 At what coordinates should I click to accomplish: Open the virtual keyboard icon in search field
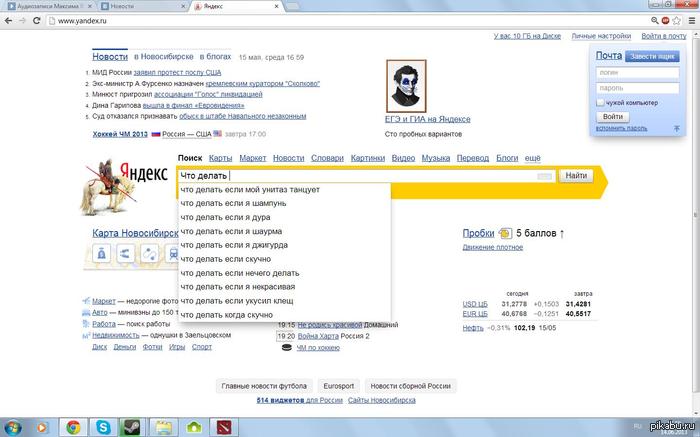coord(544,176)
